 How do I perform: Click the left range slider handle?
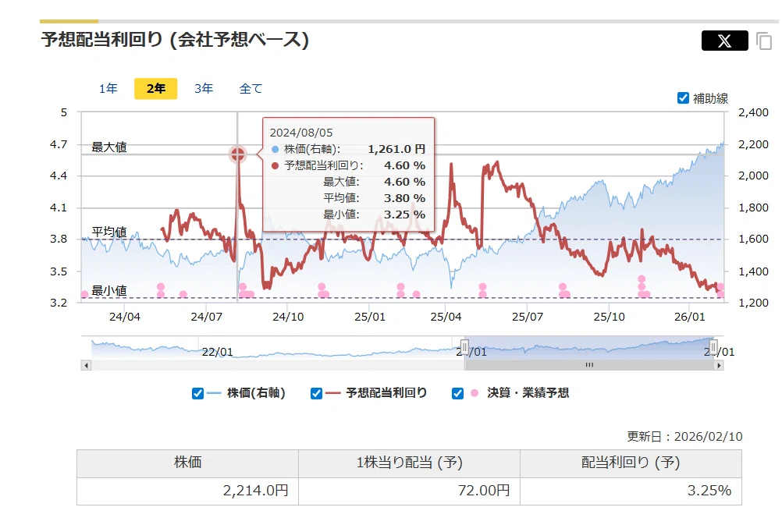point(464,346)
